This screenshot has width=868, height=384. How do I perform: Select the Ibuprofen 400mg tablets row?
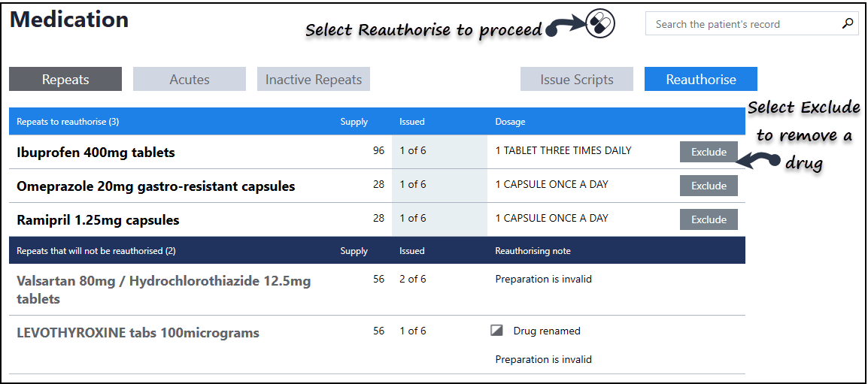pos(96,153)
